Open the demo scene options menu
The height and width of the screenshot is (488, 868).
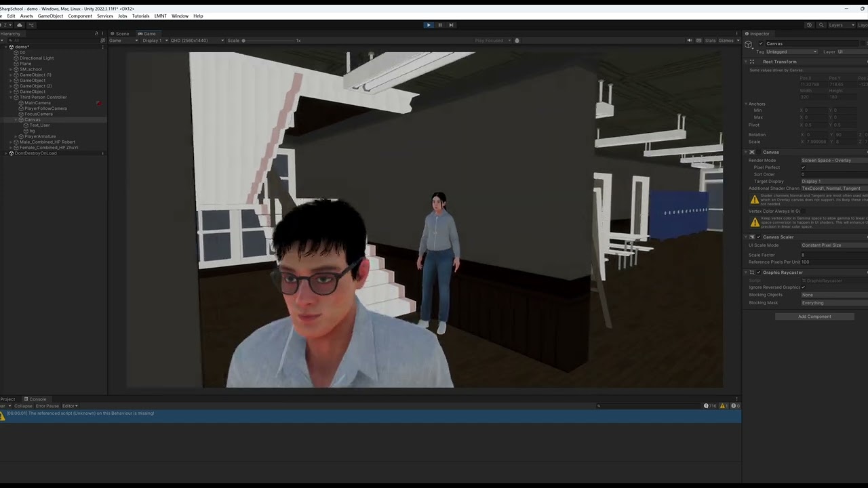point(102,47)
